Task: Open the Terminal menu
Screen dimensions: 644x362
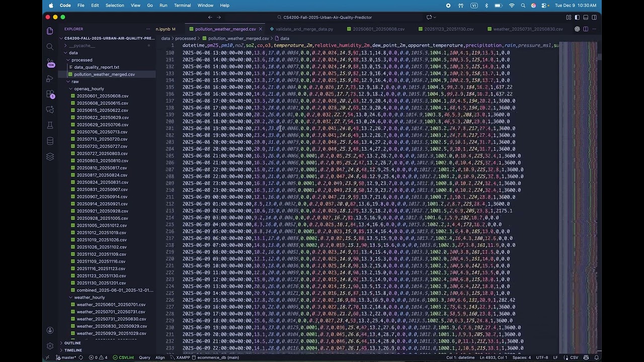Action: tap(182, 6)
